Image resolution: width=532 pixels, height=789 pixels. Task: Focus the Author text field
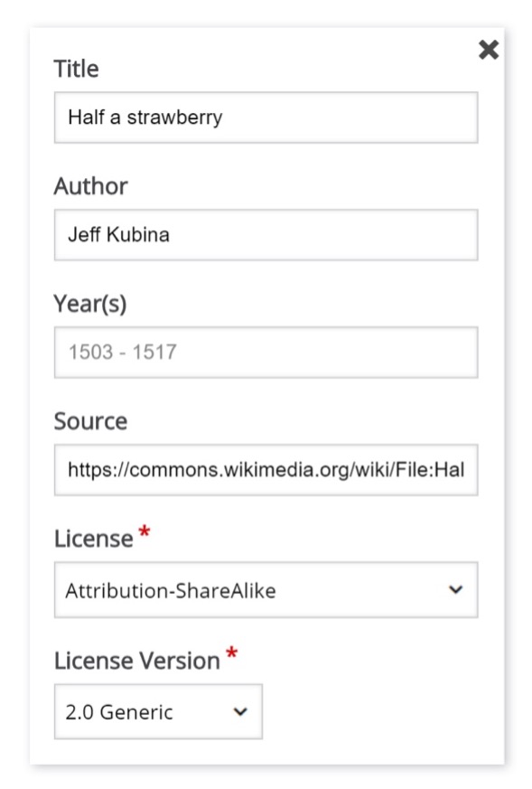pyautogui.click(x=266, y=235)
